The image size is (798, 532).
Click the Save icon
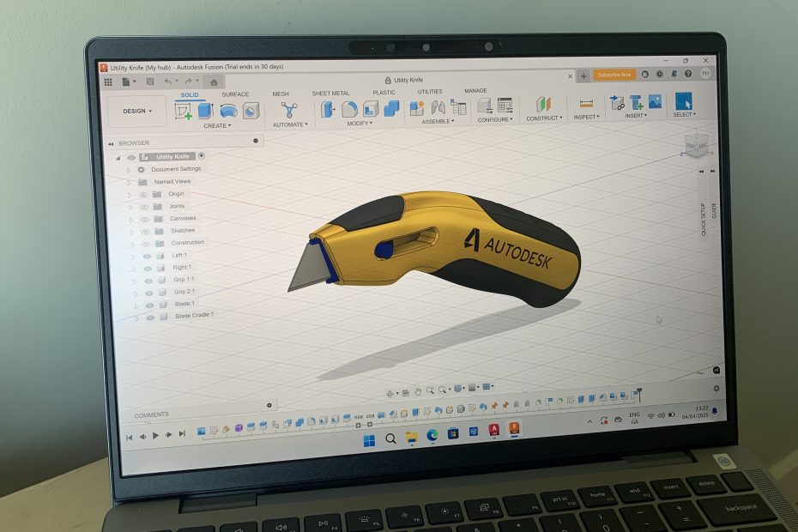(x=150, y=82)
